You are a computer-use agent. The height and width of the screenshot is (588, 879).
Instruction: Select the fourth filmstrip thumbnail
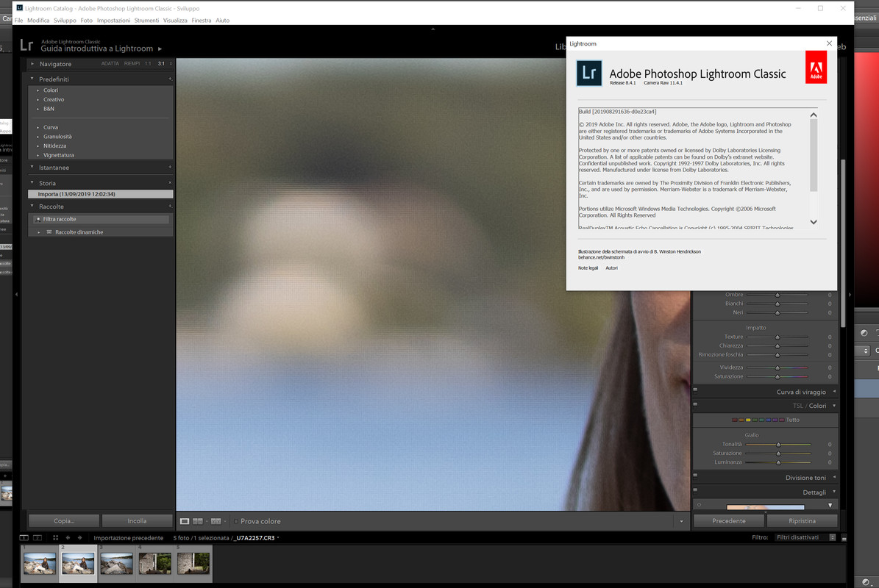(x=154, y=563)
